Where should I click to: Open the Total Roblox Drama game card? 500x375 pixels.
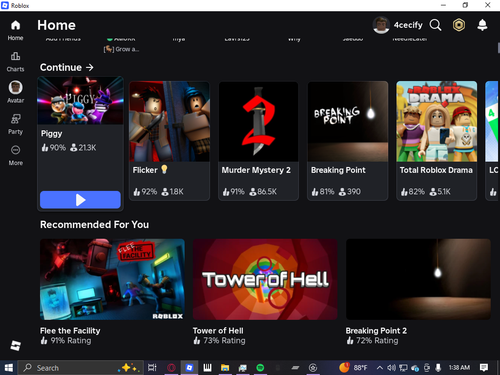pyautogui.click(x=436, y=141)
